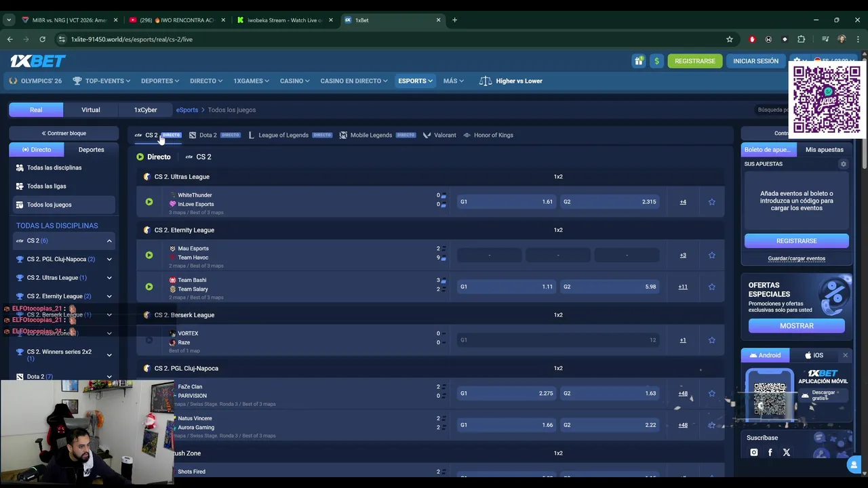Favorite the Team Bashi vs Team Salary match
The image size is (868, 488).
tap(712, 287)
